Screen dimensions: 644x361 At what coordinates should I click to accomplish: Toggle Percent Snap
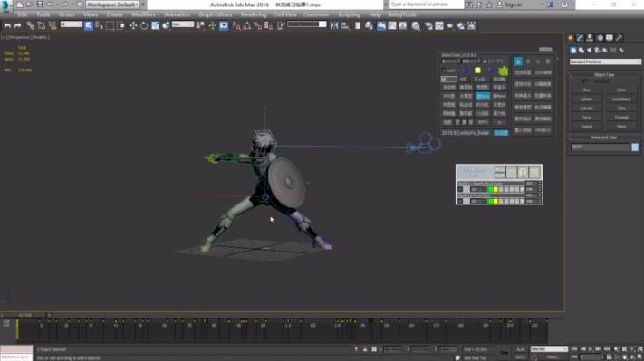pyautogui.click(x=257, y=25)
